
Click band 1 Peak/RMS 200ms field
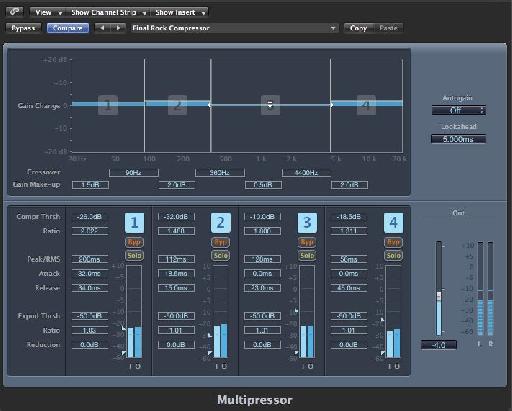(90, 259)
